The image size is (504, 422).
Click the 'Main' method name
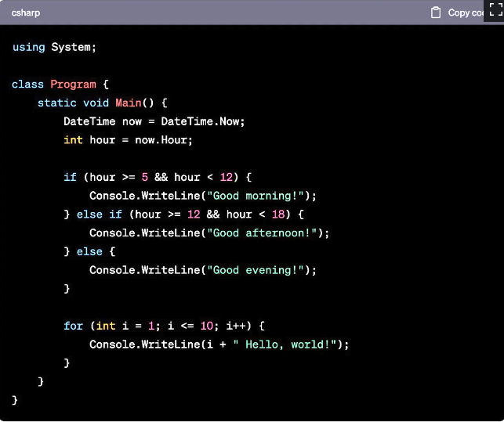tap(128, 103)
